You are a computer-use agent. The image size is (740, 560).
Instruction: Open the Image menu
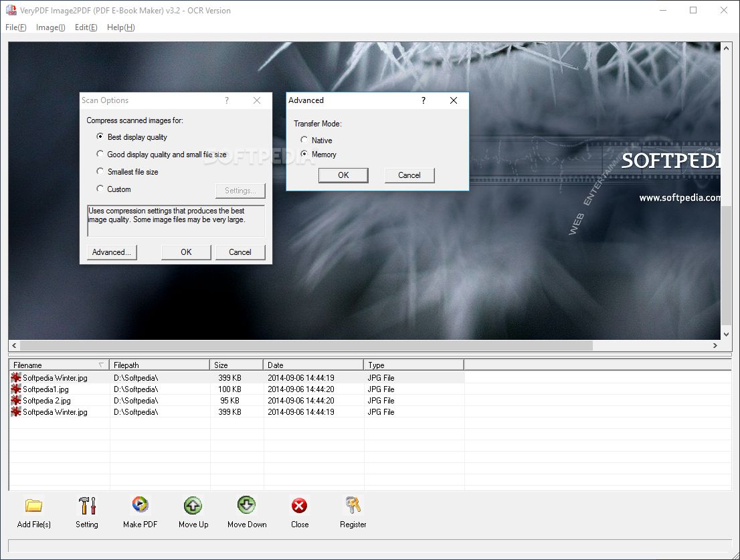[50, 27]
